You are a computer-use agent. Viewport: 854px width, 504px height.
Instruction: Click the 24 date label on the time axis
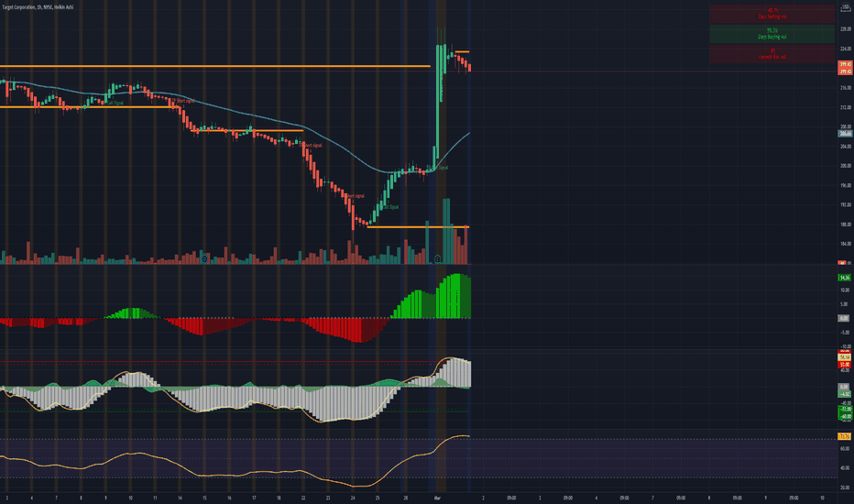[353, 498]
